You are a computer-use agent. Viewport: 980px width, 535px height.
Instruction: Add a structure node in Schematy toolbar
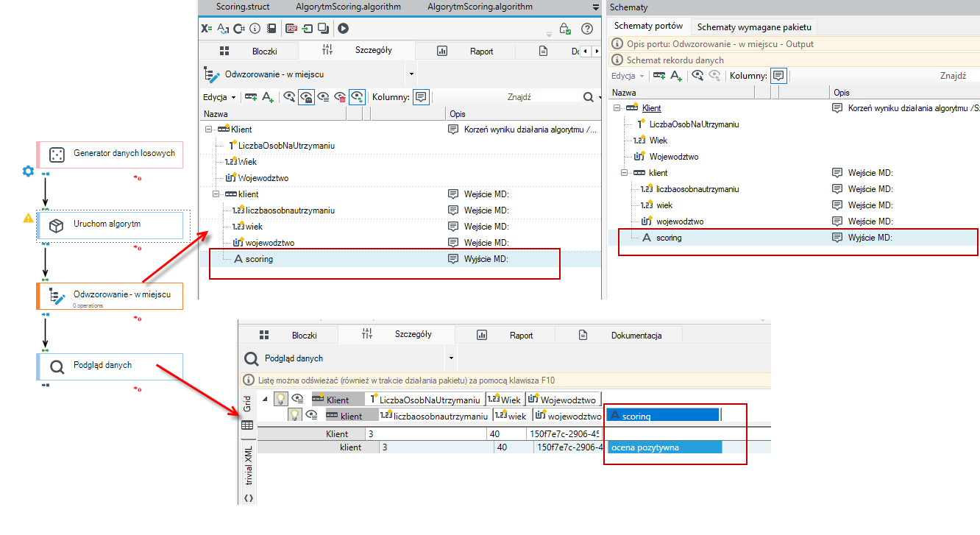click(659, 75)
